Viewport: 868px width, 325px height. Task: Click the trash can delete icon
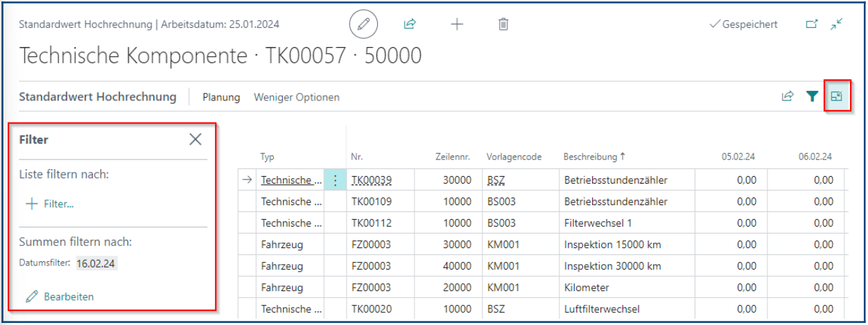(x=504, y=24)
